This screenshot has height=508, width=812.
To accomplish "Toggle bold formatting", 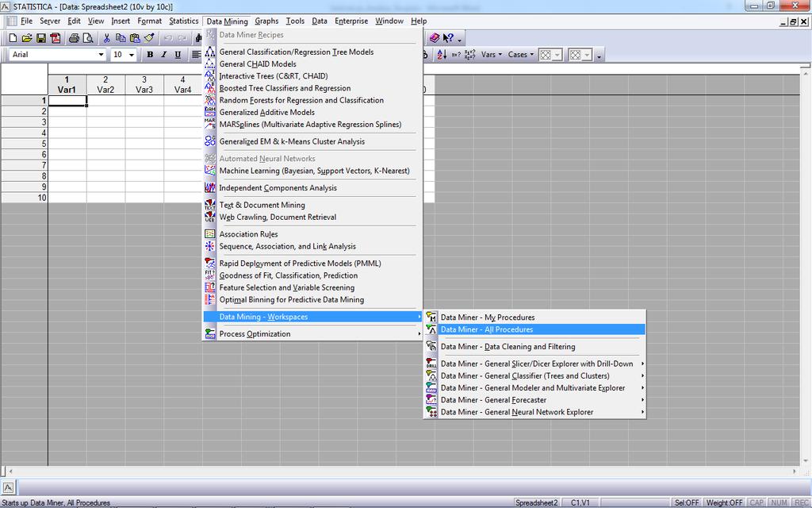I will click(x=150, y=55).
